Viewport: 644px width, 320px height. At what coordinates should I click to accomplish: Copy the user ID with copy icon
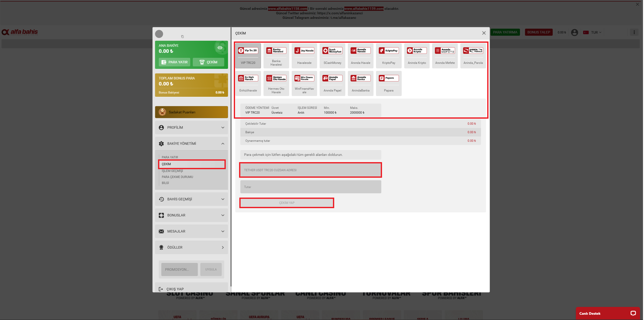tap(182, 37)
